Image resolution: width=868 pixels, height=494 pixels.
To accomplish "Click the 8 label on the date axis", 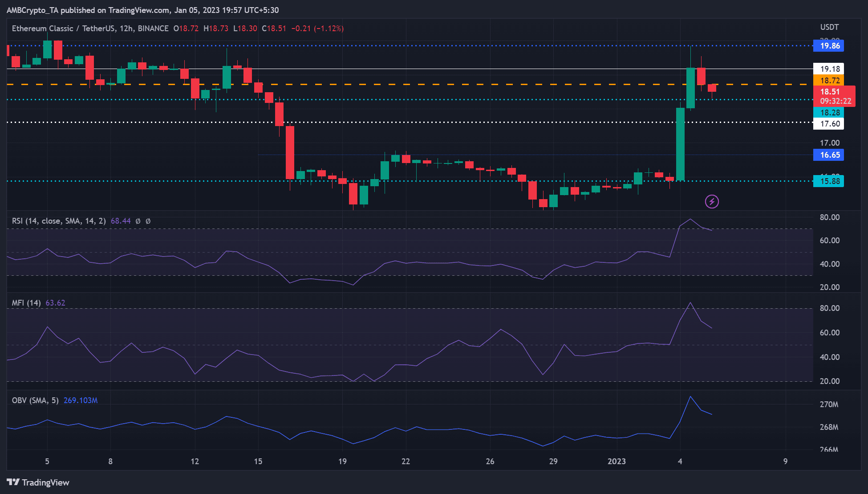I will click(x=110, y=461).
